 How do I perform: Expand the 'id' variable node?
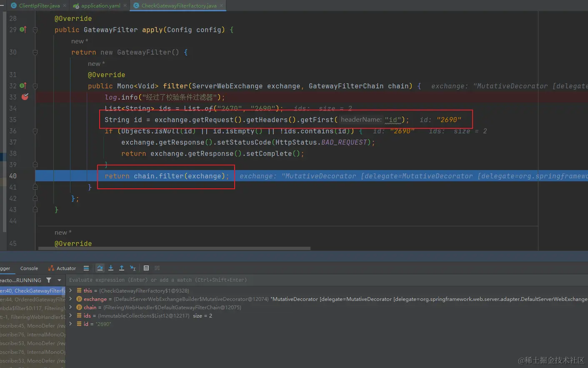click(70, 324)
